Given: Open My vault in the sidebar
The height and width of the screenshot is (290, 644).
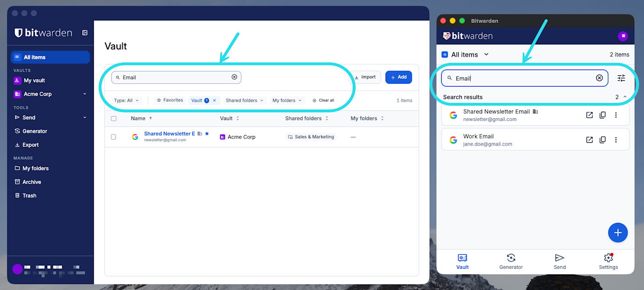Looking at the screenshot, I should coord(34,80).
